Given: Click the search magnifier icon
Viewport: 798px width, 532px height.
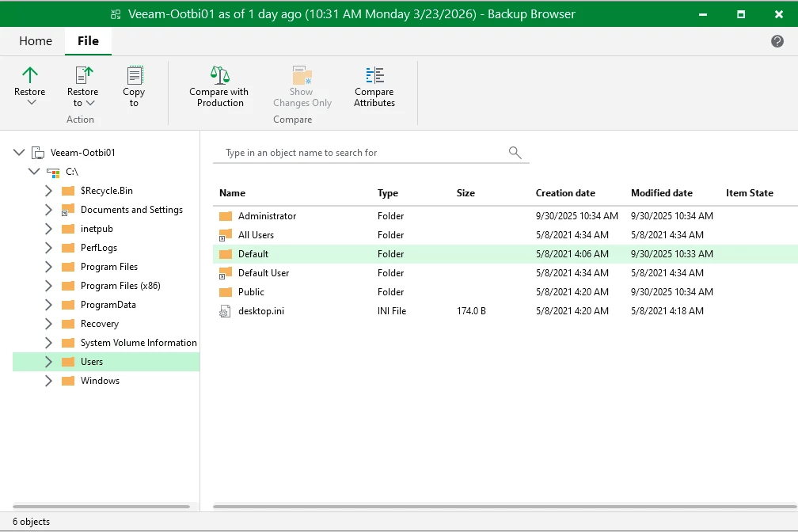Looking at the screenshot, I should (515, 153).
